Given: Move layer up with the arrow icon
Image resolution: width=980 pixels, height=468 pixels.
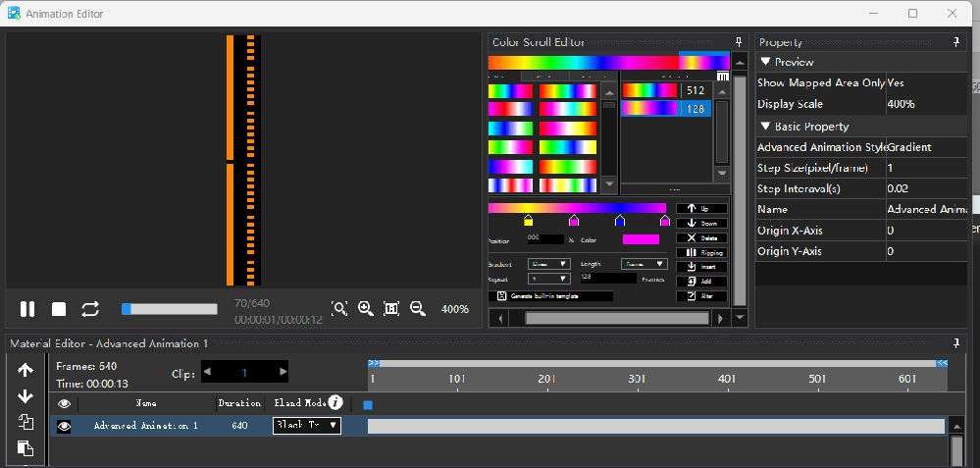Looking at the screenshot, I should (25, 371).
